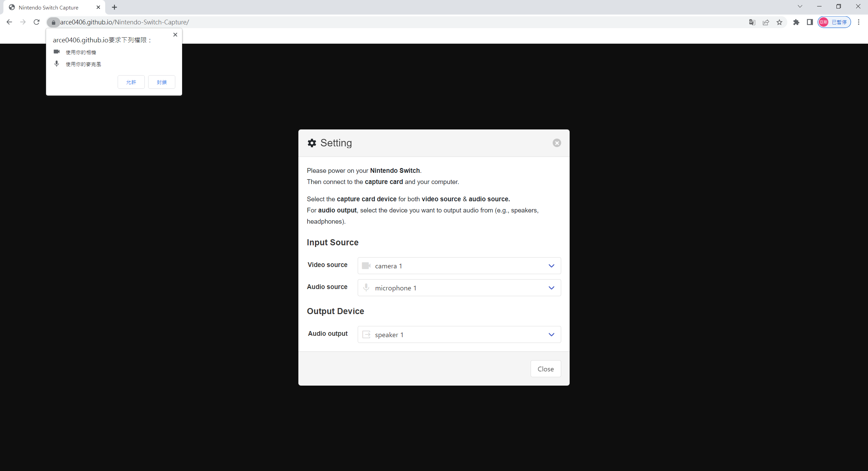Click the microphone icon in Audio source field

coord(366,288)
